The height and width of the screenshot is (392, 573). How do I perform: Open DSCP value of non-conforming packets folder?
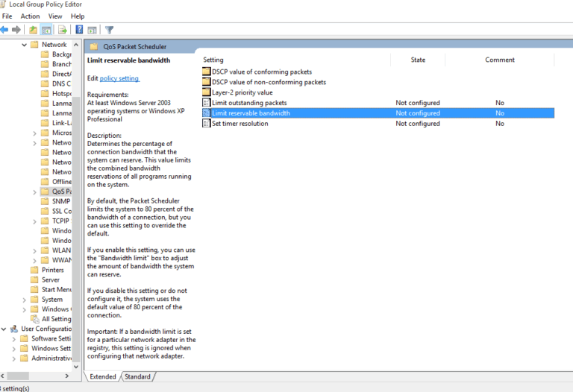269,82
